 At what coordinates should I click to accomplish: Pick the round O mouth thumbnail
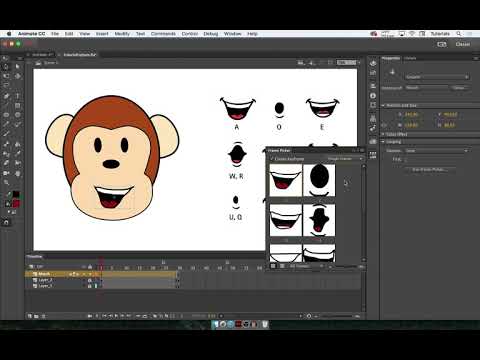click(x=319, y=180)
